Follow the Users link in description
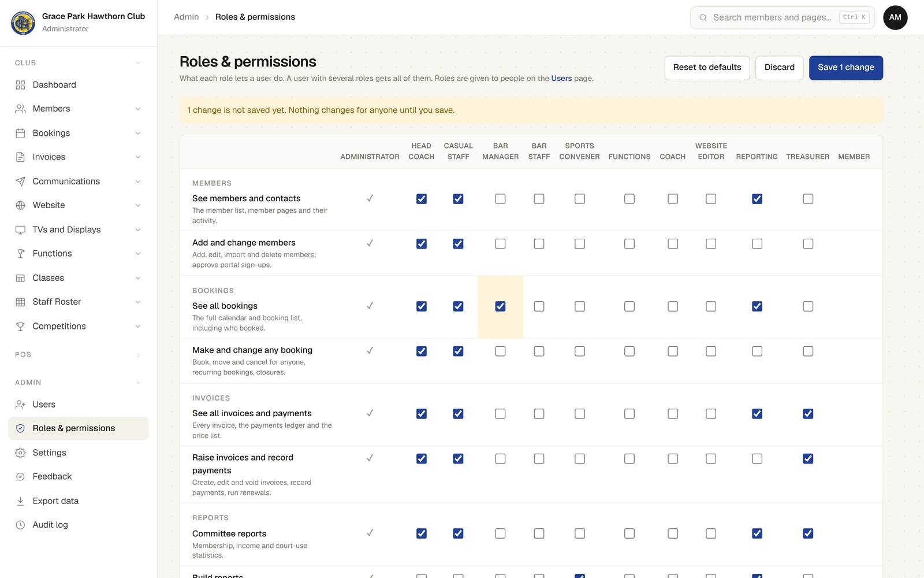This screenshot has height=578, width=924. [561, 79]
